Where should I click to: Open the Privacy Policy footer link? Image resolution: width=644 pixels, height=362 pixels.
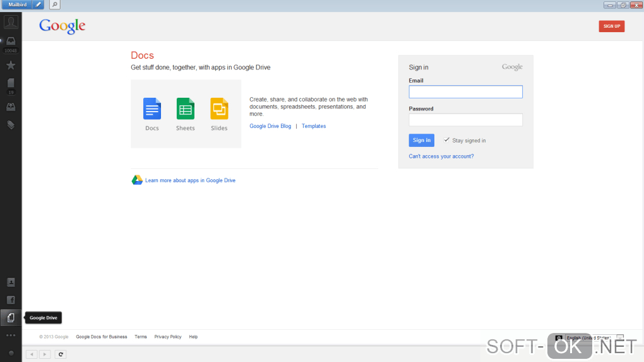point(167,337)
